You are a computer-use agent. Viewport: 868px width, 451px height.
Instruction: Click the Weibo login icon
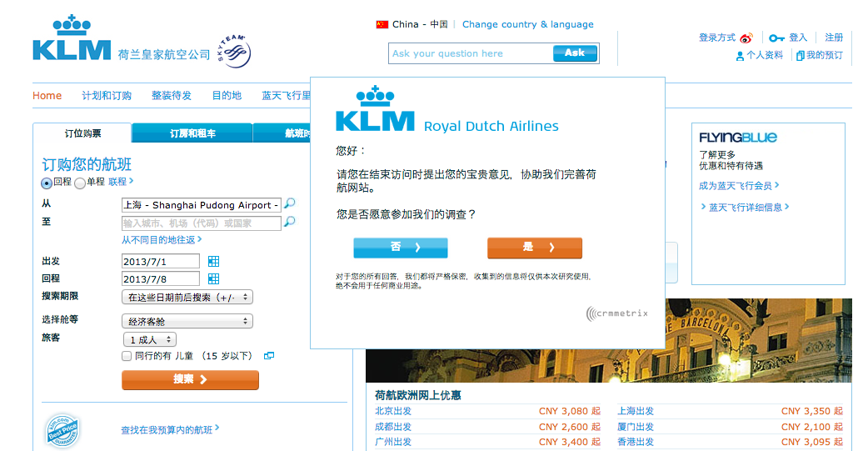click(746, 38)
